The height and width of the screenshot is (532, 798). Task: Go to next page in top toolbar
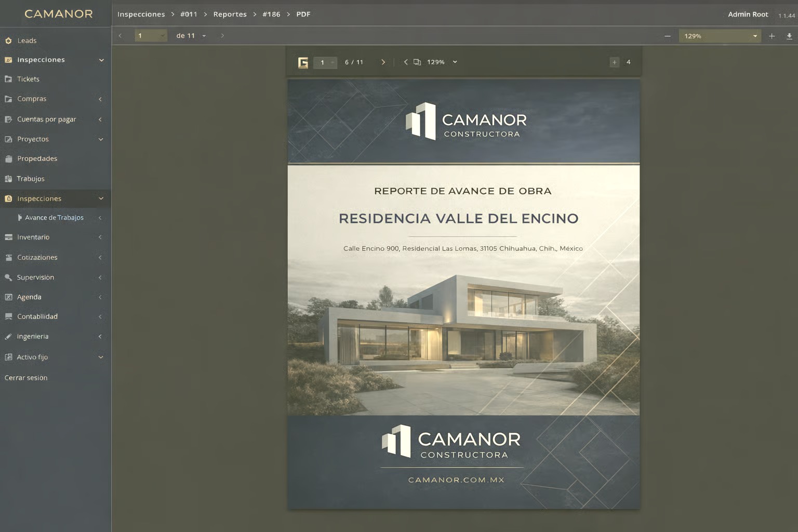(x=222, y=36)
